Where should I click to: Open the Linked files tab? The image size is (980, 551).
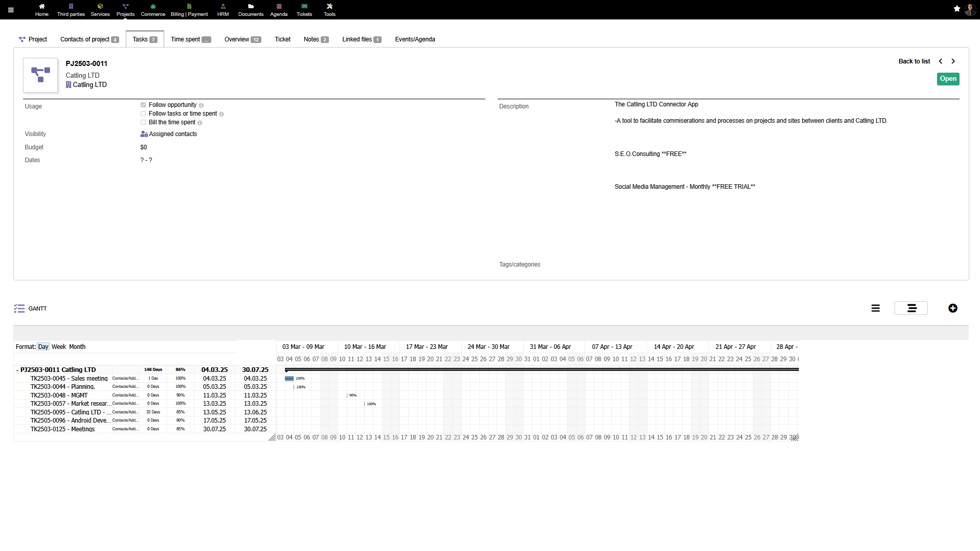pyautogui.click(x=361, y=39)
